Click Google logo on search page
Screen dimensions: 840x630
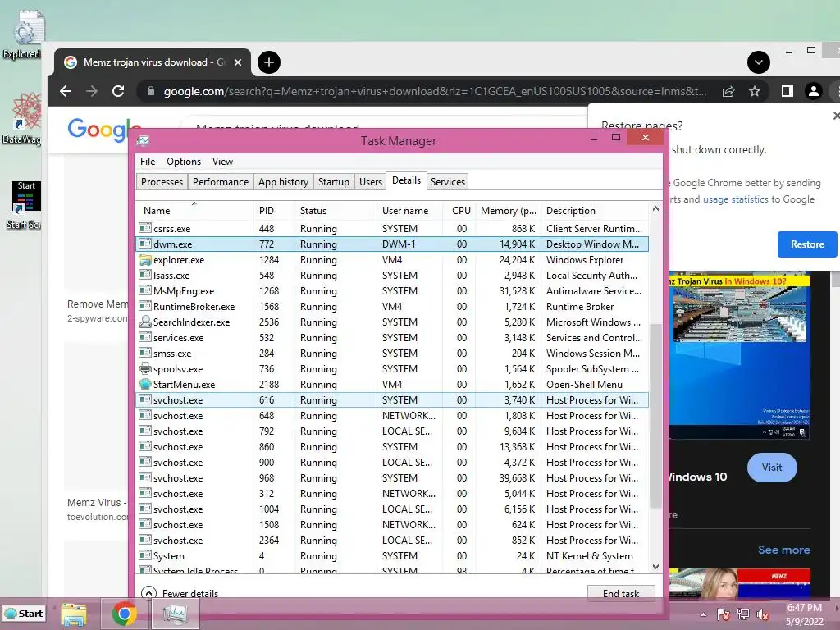pyautogui.click(x=99, y=130)
